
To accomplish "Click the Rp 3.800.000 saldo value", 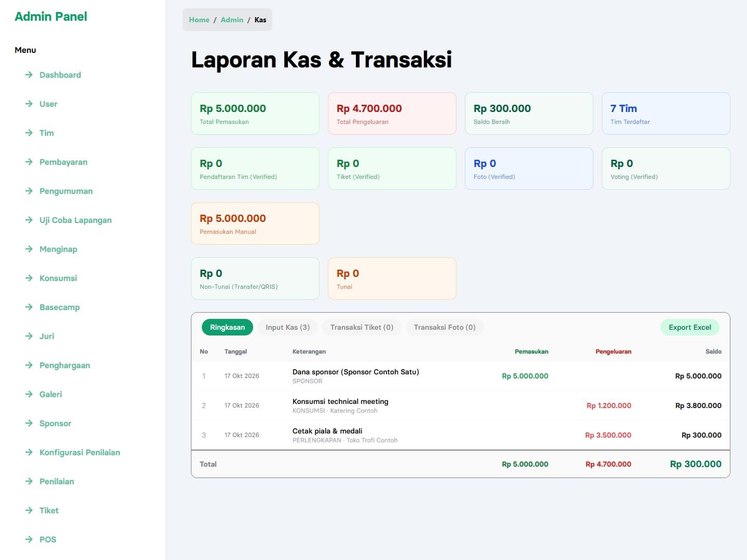I will 698,405.
